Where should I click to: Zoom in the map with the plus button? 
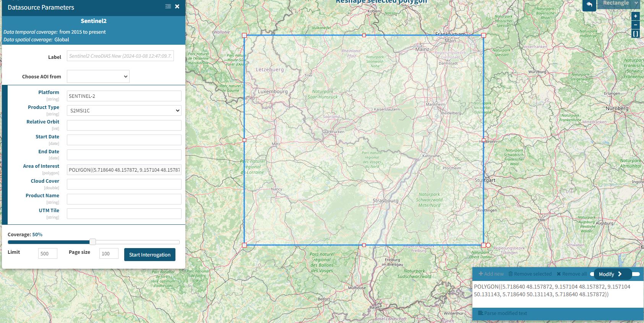635,16
